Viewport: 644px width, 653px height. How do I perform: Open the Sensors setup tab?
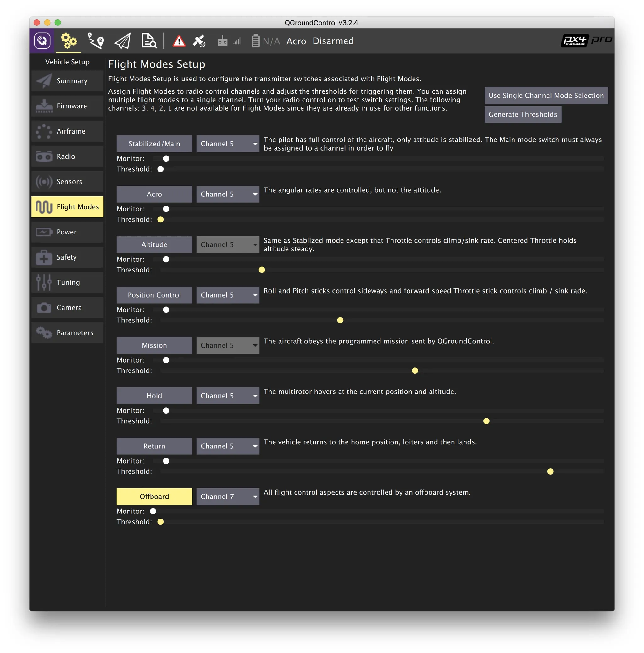[x=67, y=182]
